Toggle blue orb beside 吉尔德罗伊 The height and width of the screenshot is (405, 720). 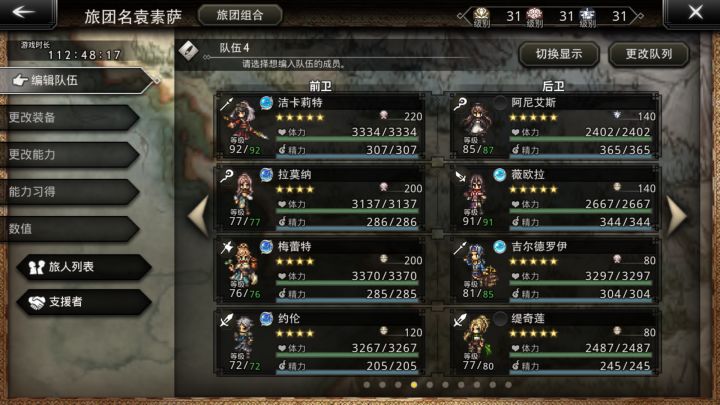pos(500,247)
